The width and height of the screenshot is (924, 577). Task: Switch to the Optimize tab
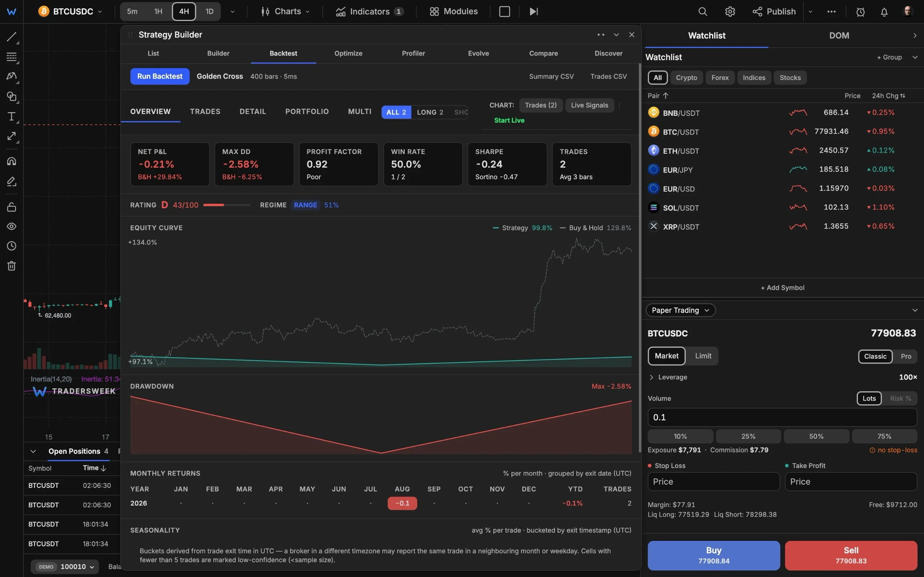click(348, 53)
